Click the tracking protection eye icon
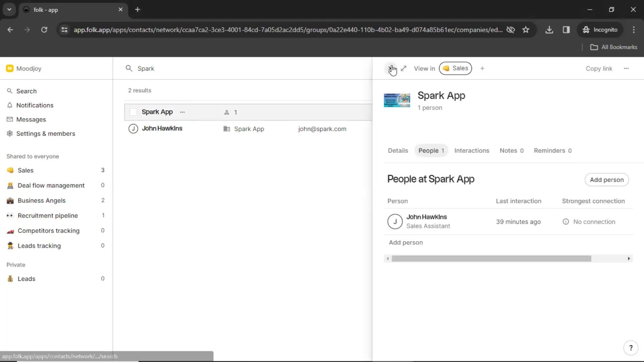The width and height of the screenshot is (644, 362). (x=510, y=30)
